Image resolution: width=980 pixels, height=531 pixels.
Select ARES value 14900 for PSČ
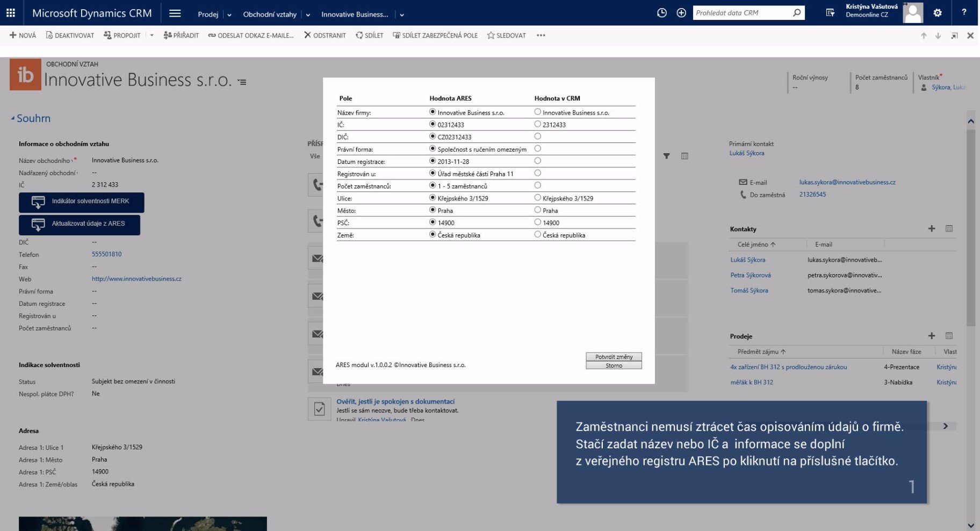coord(433,221)
